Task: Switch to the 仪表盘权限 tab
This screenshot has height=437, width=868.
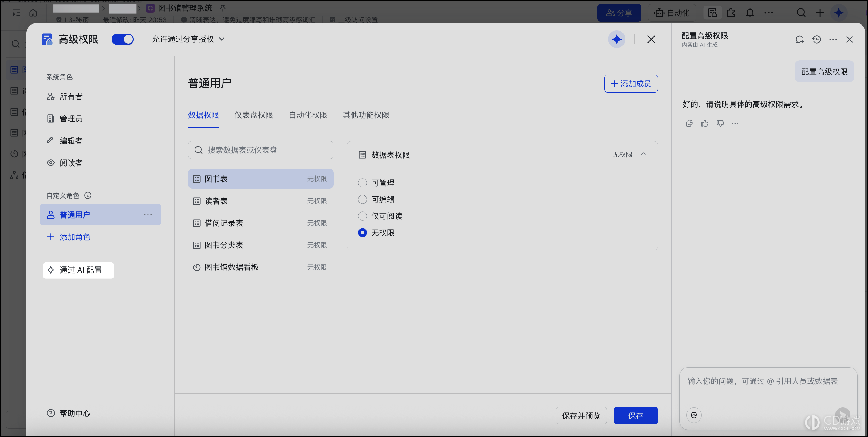Action: coord(254,115)
